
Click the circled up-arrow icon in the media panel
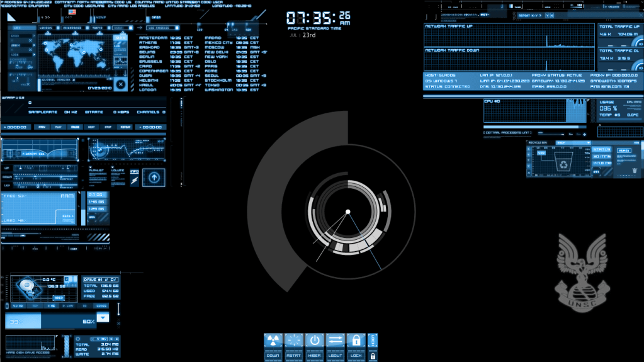point(154,178)
